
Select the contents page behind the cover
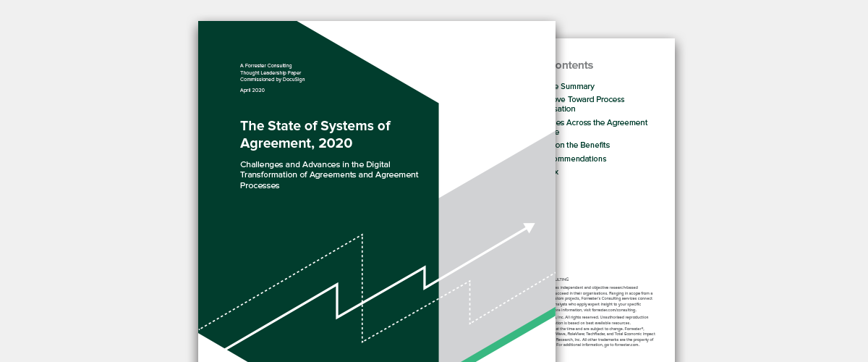point(615,200)
